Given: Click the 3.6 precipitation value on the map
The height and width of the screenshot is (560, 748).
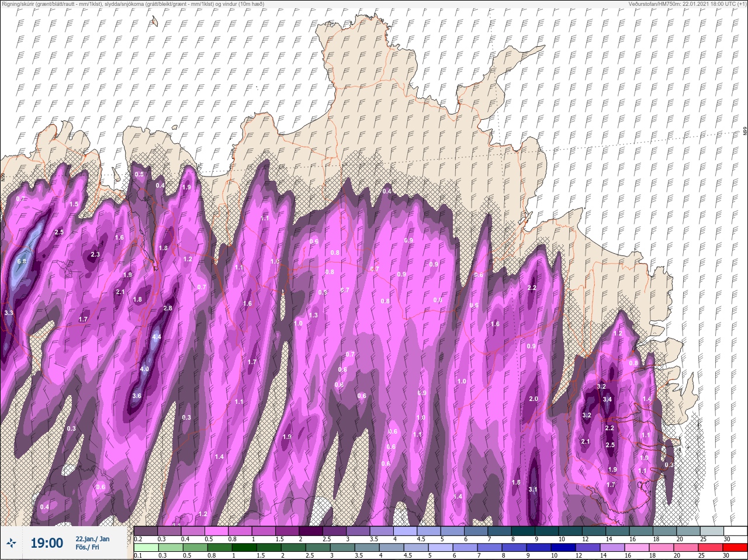Looking at the screenshot, I should click(137, 396).
